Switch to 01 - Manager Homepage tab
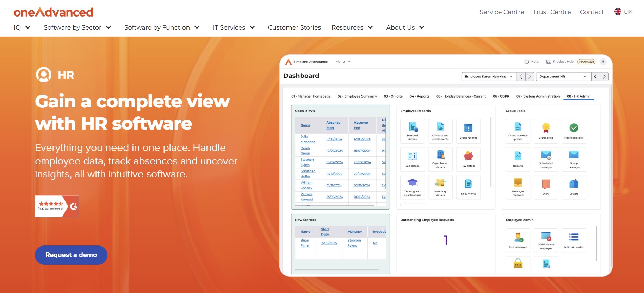The height and width of the screenshot is (293, 644). [311, 96]
